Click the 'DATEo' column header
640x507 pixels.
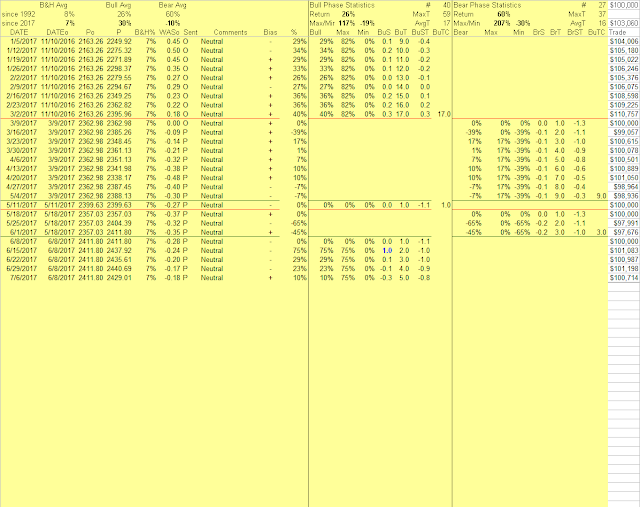coord(58,32)
